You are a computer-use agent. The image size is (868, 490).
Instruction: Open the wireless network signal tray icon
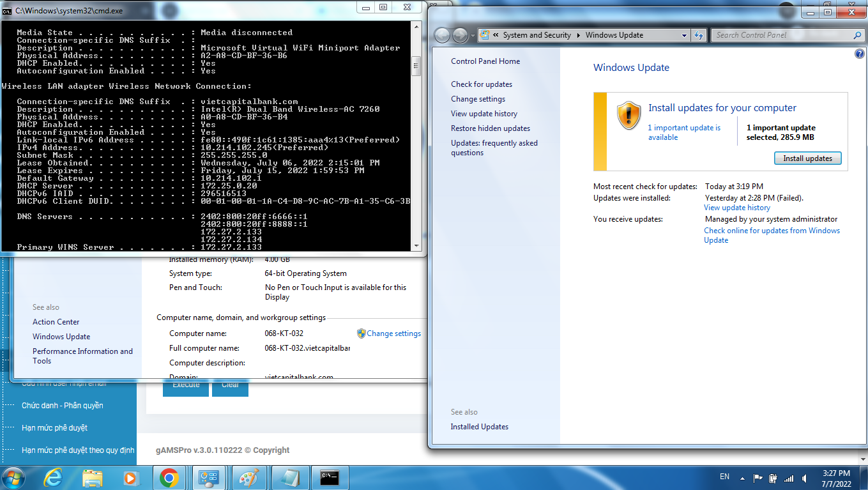pyautogui.click(x=789, y=478)
